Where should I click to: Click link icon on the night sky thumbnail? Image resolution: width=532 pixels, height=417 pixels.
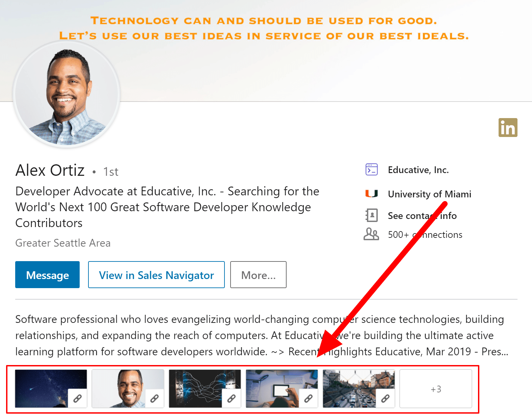77,398
